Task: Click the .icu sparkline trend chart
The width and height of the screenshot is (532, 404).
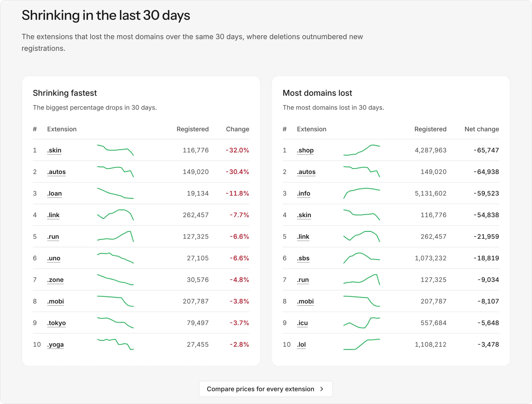Action: (361, 323)
